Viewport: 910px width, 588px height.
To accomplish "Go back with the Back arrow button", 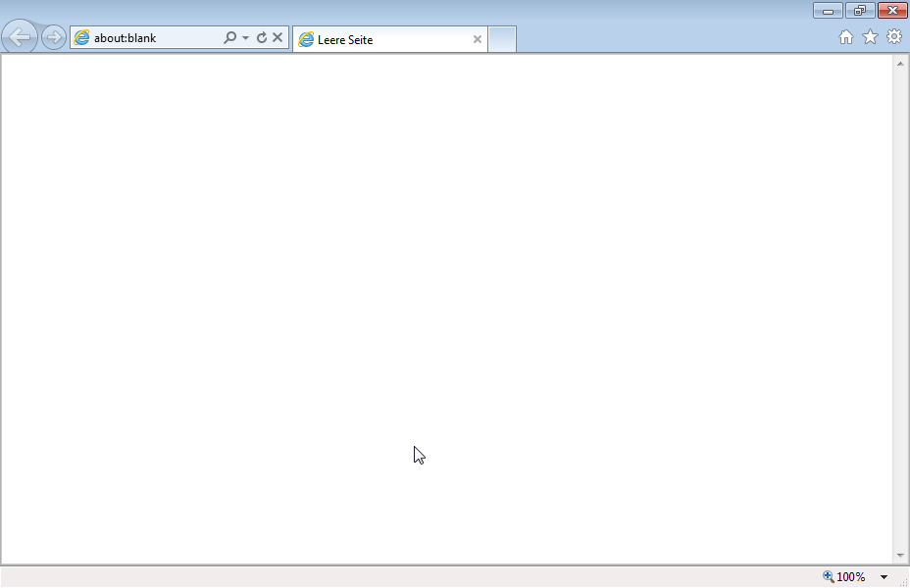I will pyautogui.click(x=20, y=37).
